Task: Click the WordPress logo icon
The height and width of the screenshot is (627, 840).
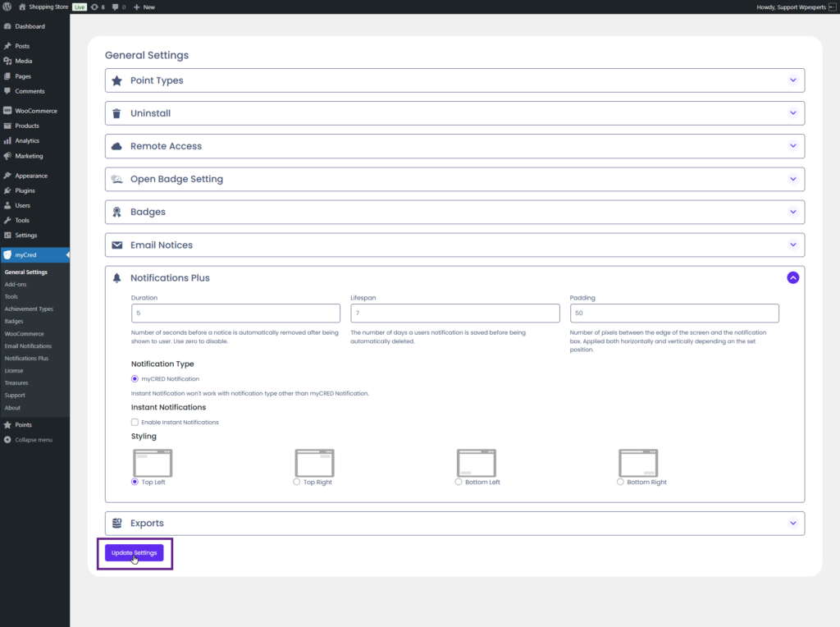Action: click(7, 7)
